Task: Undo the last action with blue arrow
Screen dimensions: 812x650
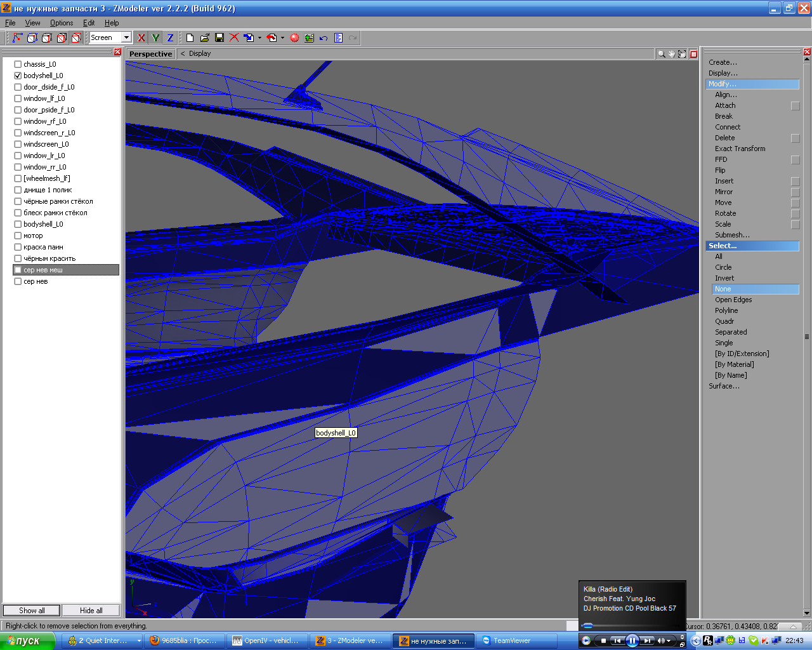Action: point(324,38)
